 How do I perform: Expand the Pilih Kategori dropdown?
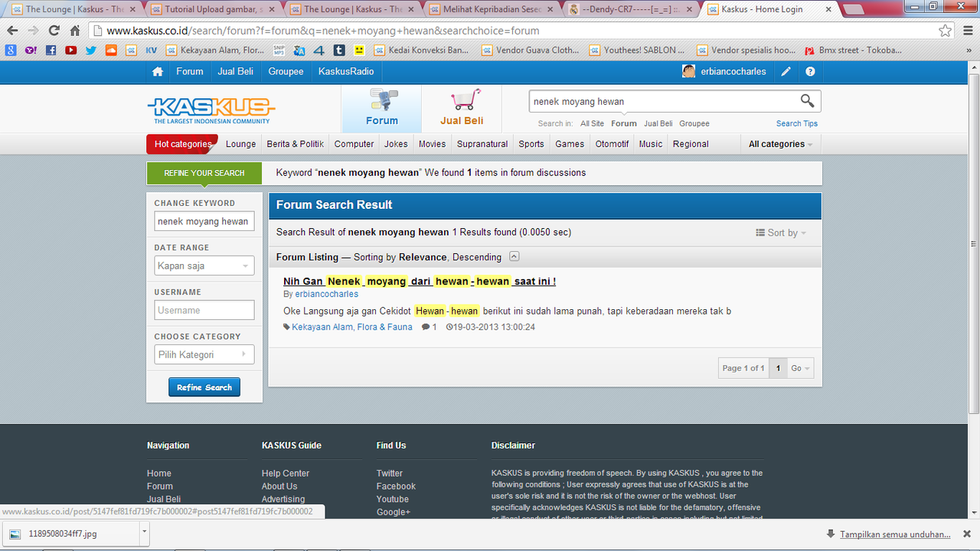pos(204,354)
